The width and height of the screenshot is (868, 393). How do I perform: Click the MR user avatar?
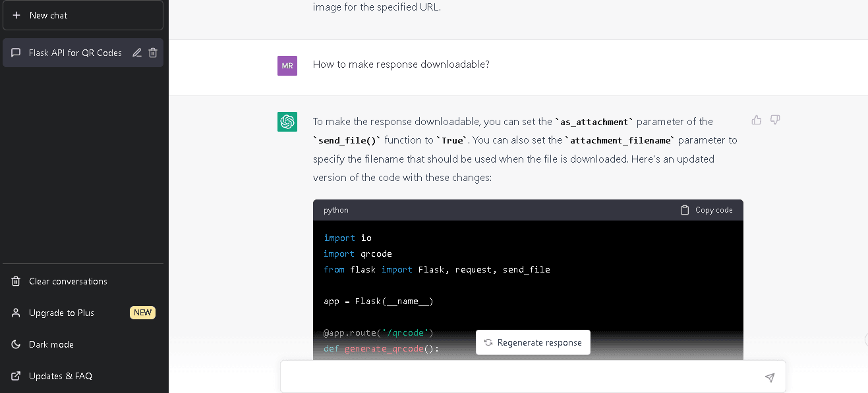287,66
